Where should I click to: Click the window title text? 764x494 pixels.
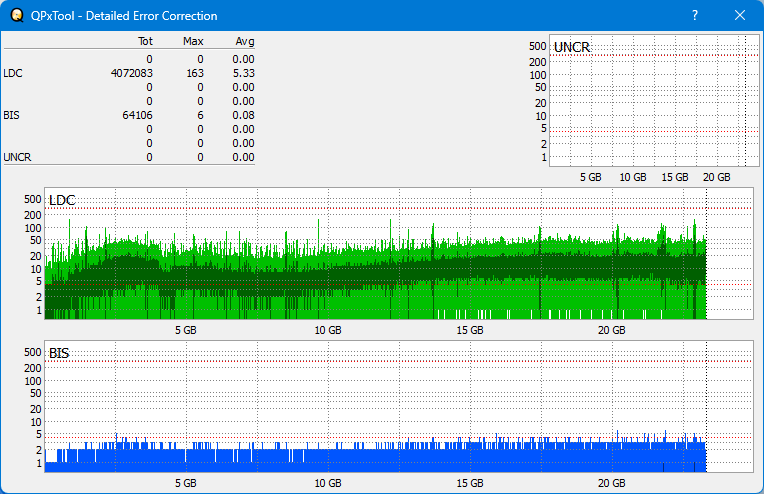(x=124, y=16)
